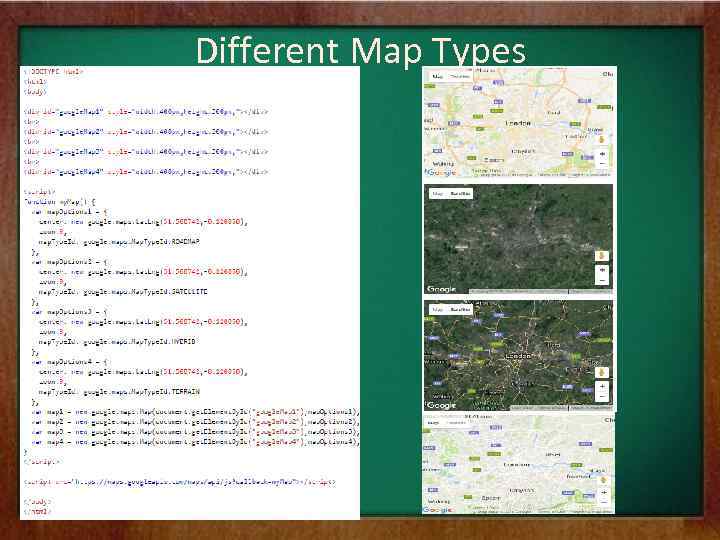Click the MapTypeId.HYBRID code line
This screenshot has width=720, height=540.
coord(117,342)
